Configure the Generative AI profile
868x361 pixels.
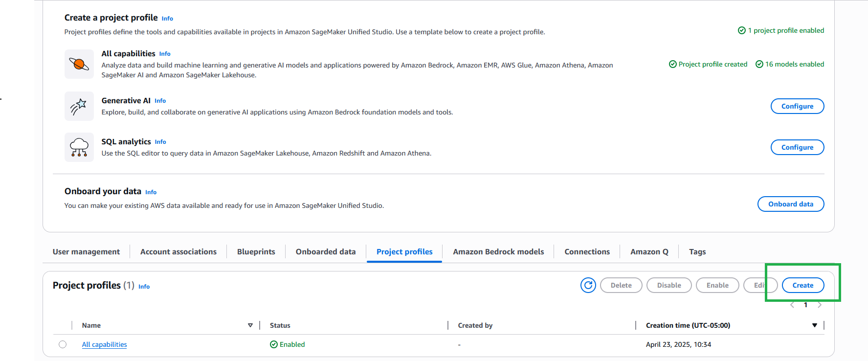pos(798,106)
